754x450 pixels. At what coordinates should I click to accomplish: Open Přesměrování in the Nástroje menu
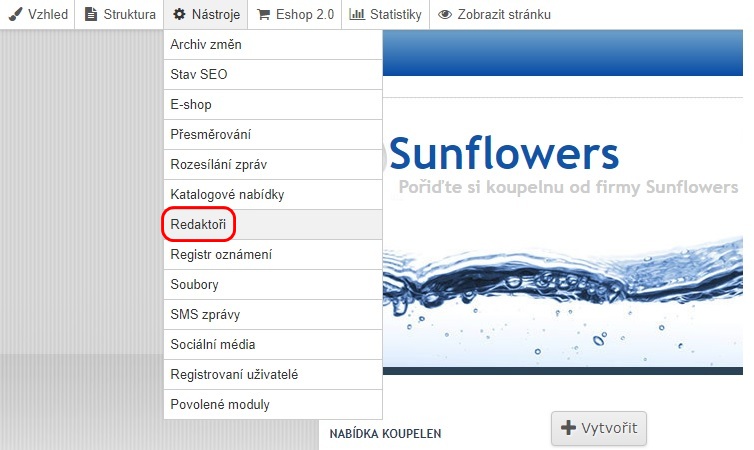point(273,135)
